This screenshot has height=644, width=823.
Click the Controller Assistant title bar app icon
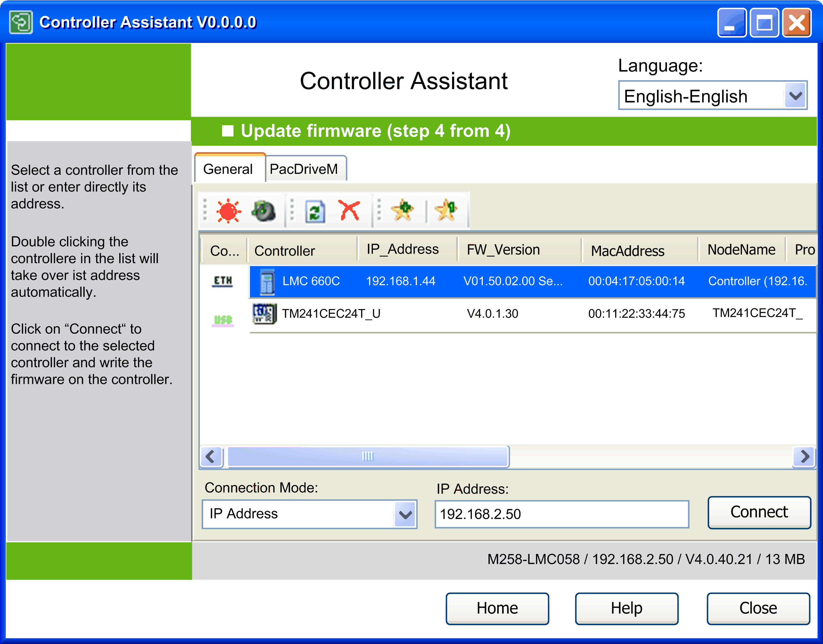21,22
